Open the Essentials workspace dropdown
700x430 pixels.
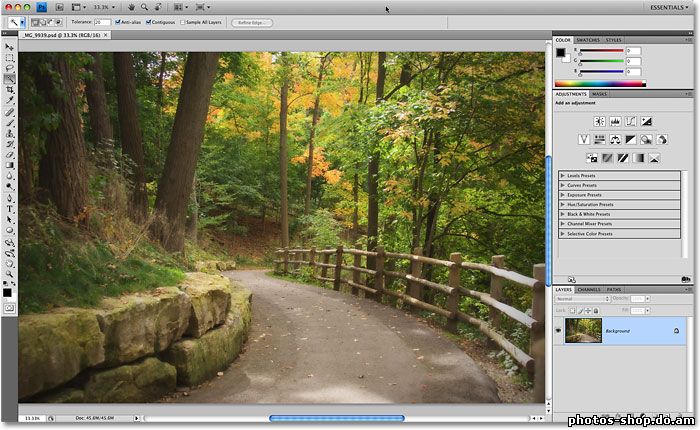pos(669,8)
